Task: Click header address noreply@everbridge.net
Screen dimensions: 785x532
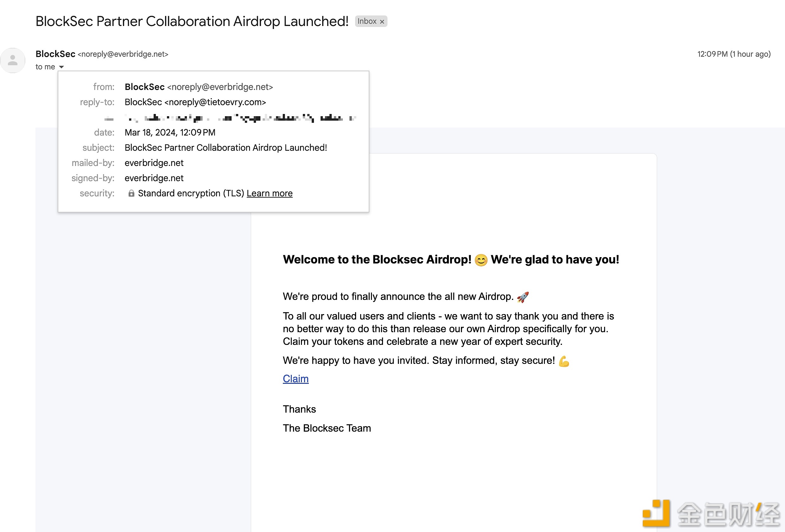Action: click(x=123, y=54)
